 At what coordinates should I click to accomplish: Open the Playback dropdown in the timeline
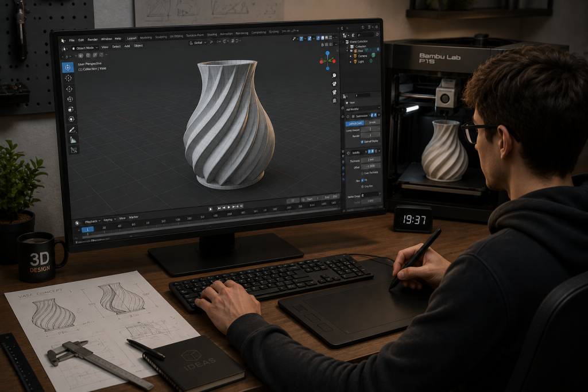tap(92, 221)
